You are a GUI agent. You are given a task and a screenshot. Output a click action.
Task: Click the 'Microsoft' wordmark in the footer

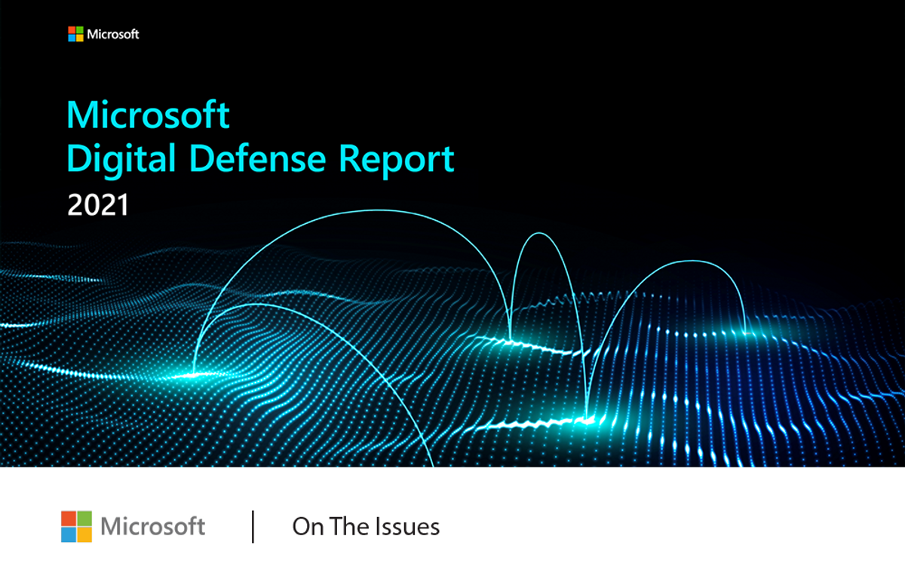[153, 526]
